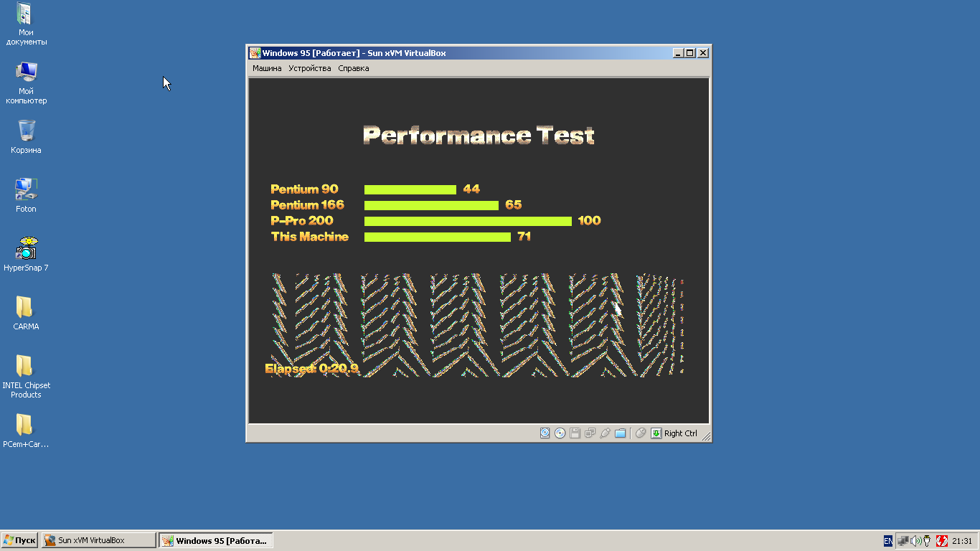The width and height of the screenshot is (980, 551).
Task: Select the Корзина recycle bin icon
Action: [x=26, y=137]
